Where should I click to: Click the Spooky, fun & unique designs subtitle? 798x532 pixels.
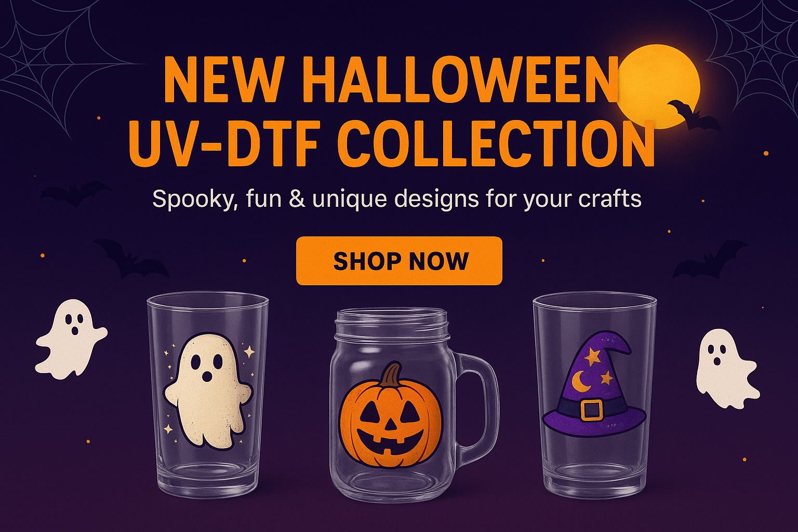[397, 199]
